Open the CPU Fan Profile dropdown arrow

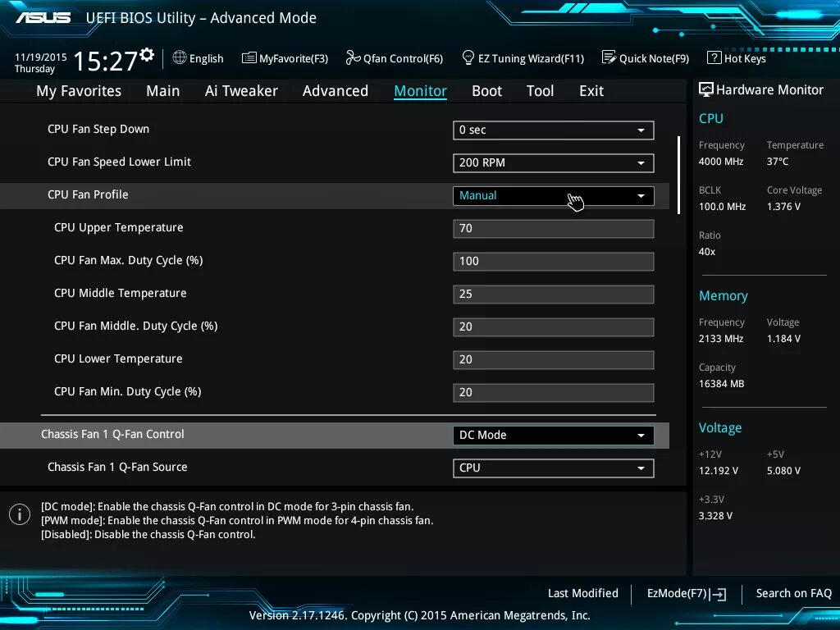(x=641, y=196)
